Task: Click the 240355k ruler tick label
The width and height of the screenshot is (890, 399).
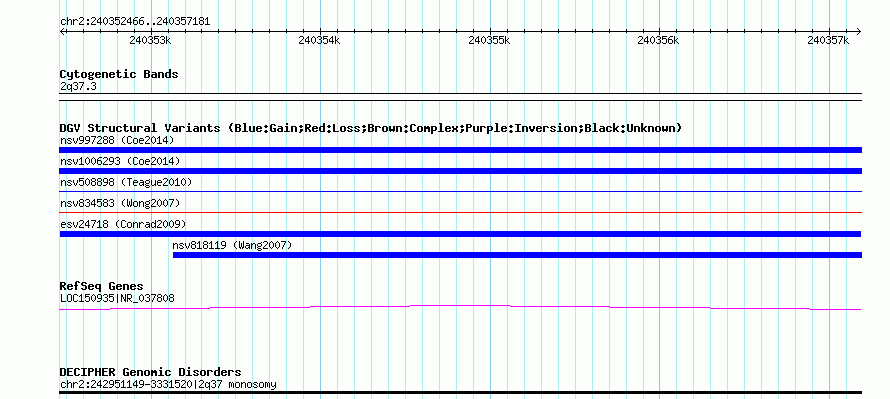Action: pos(489,40)
